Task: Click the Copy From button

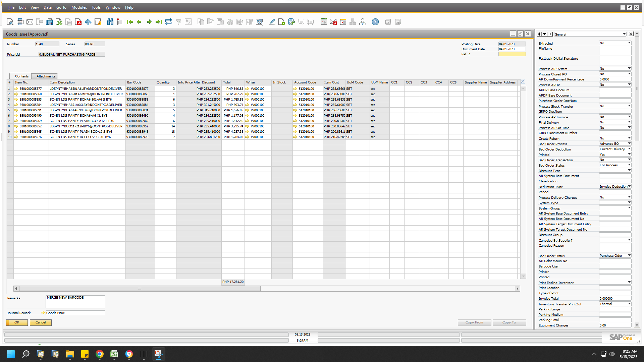Action: coord(474,322)
